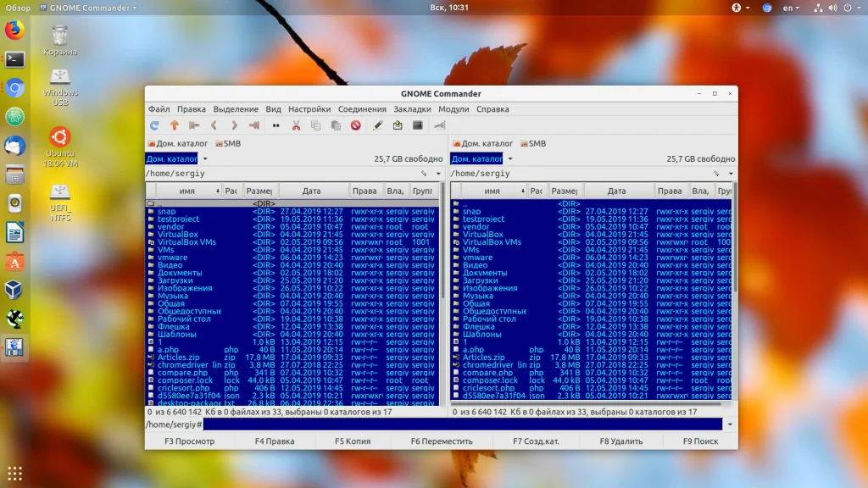Go up one directory with the orange arrow
Image resolution: width=868 pixels, height=488 pixels.
tap(175, 125)
